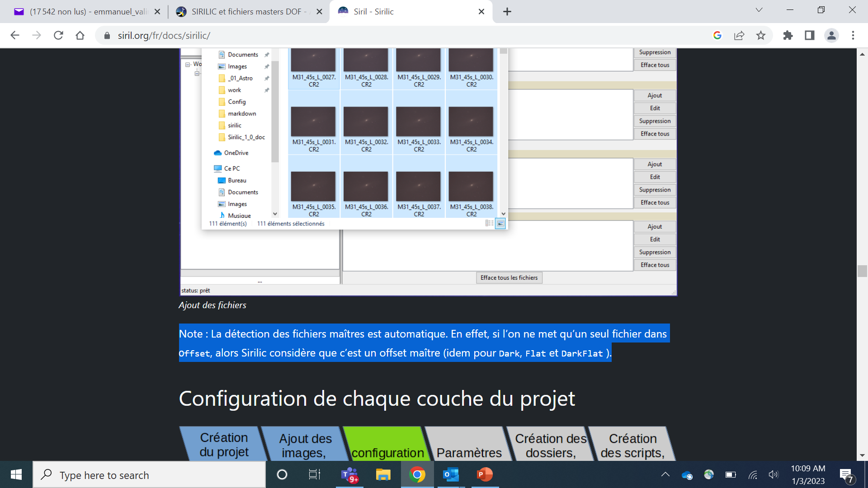The height and width of the screenshot is (488, 868).
Task: Click the Ajout des fichiers screenshot image
Action: point(428,172)
